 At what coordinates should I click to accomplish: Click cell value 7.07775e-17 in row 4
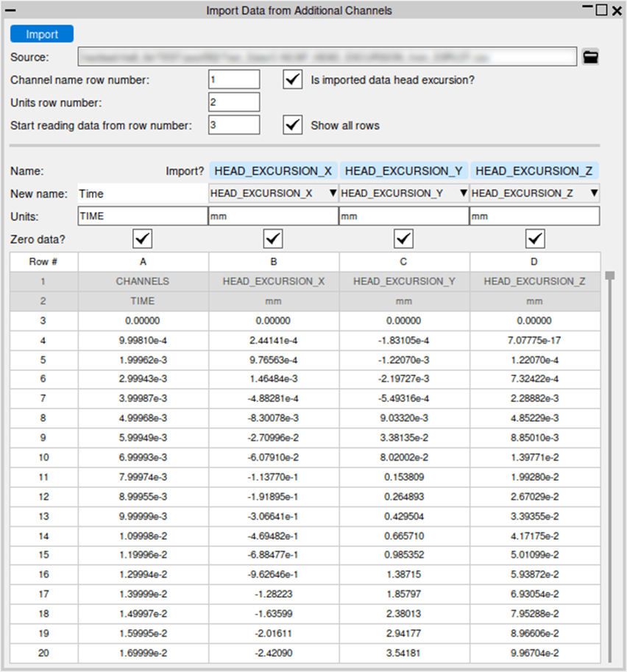tap(534, 340)
